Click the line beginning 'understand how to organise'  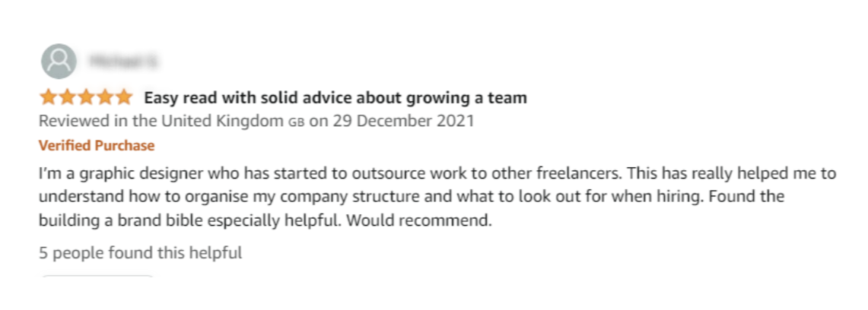[412, 197]
